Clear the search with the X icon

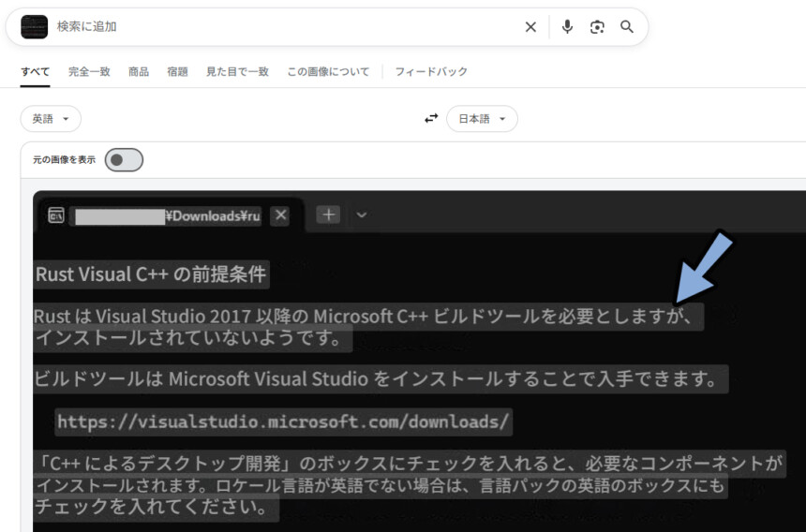click(530, 27)
